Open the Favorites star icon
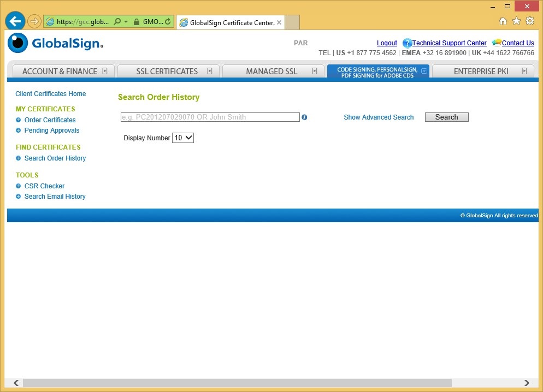The width and height of the screenshot is (543, 392). point(516,21)
